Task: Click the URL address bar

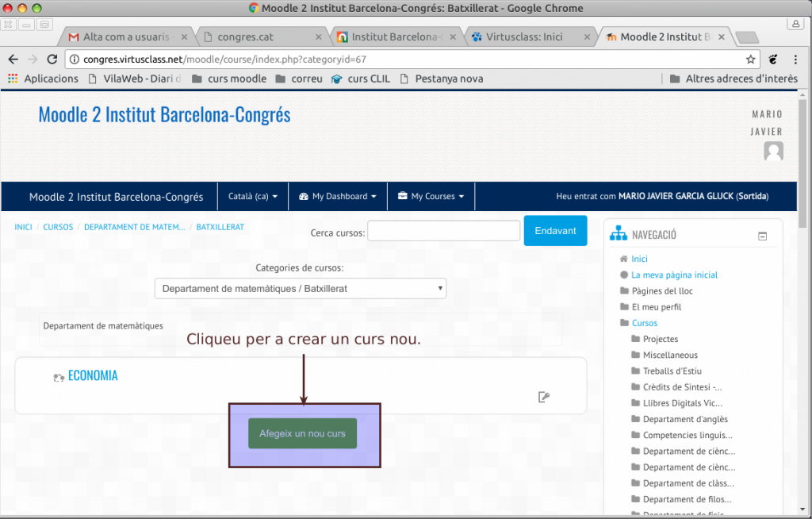Action: [412, 60]
